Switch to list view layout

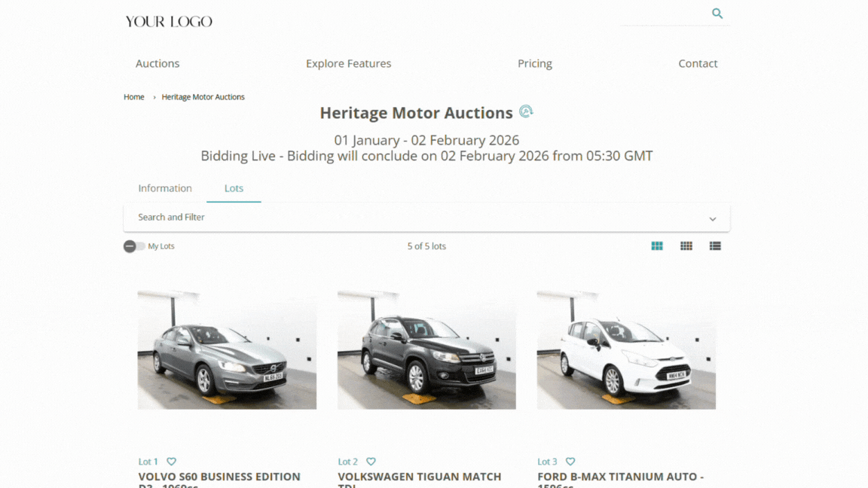[715, 246]
